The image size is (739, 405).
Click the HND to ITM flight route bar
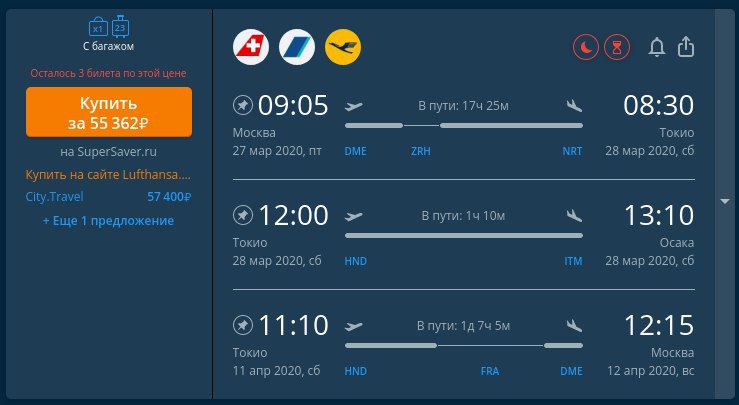tap(464, 236)
